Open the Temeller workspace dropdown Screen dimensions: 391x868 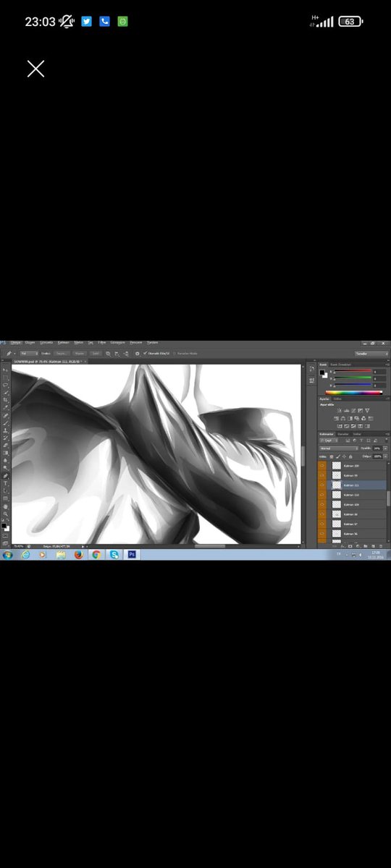pyautogui.click(x=371, y=354)
